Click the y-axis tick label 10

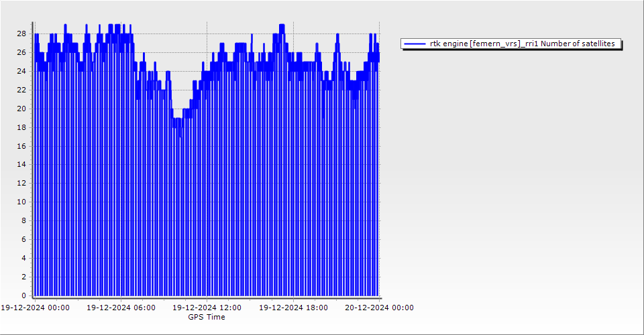click(21, 202)
